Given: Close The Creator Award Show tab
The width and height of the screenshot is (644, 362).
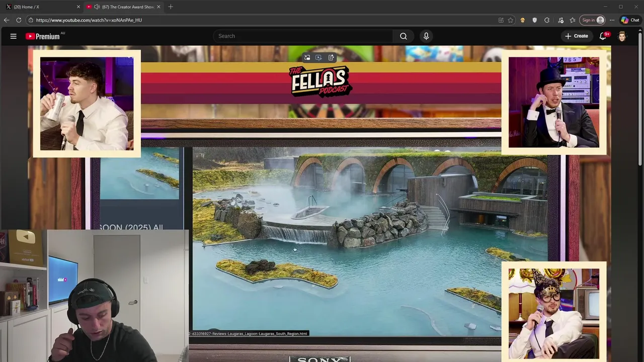Looking at the screenshot, I should 158,7.
